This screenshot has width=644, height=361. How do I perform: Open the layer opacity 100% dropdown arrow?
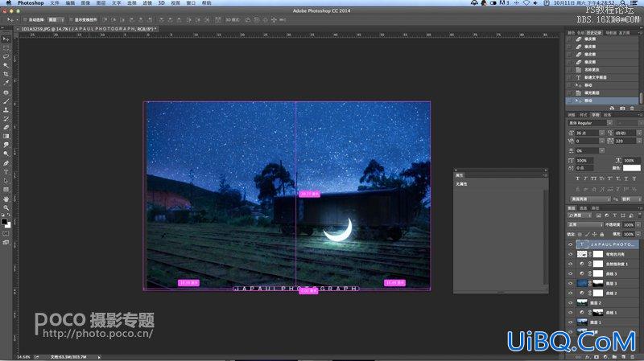click(638, 225)
